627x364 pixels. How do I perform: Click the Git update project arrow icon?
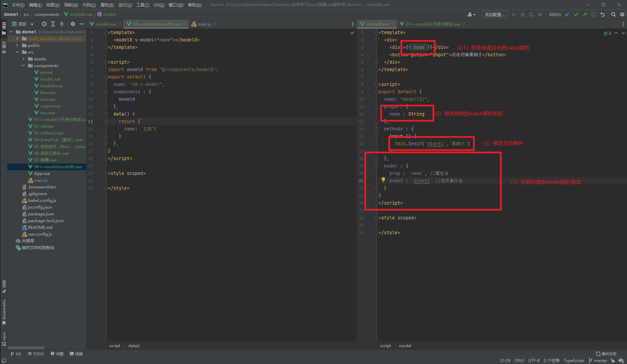point(567,14)
